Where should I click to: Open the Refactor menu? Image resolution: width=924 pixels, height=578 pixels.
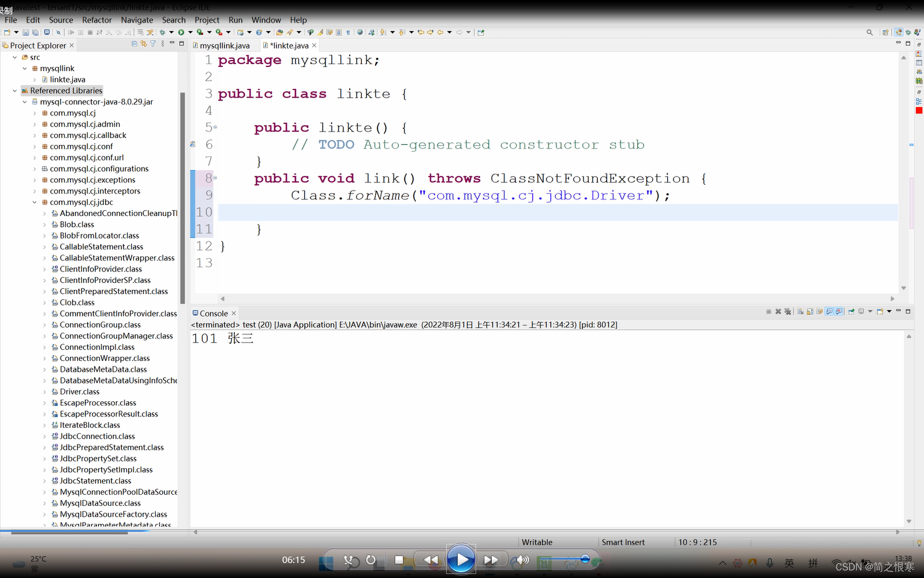pos(97,20)
